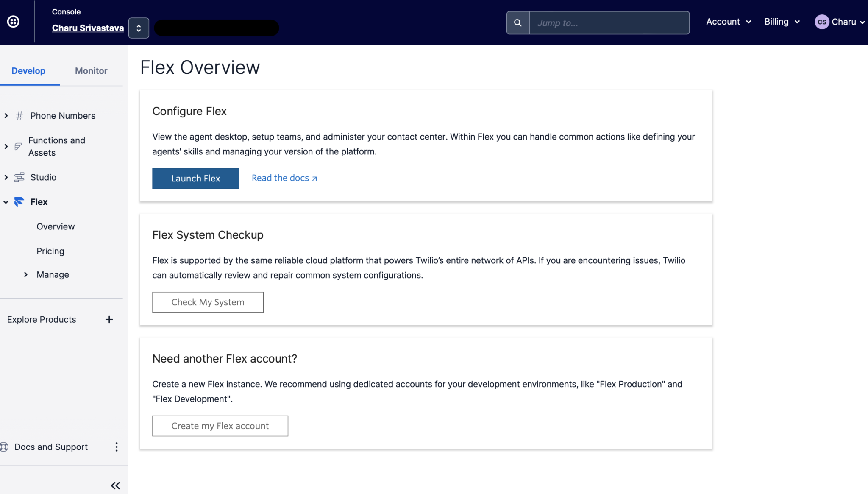Click the Docs and Support icon
868x494 pixels.
4,447
